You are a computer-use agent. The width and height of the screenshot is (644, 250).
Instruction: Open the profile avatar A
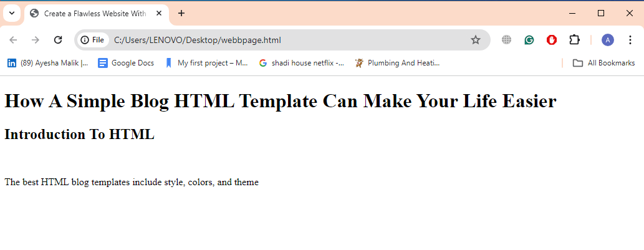coord(607,40)
